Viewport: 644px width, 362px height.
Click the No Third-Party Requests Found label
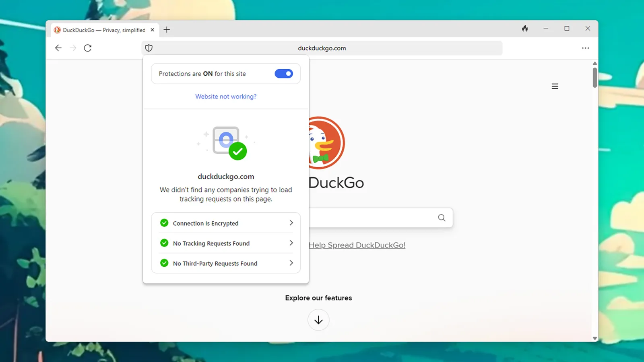click(x=215, y=263)
